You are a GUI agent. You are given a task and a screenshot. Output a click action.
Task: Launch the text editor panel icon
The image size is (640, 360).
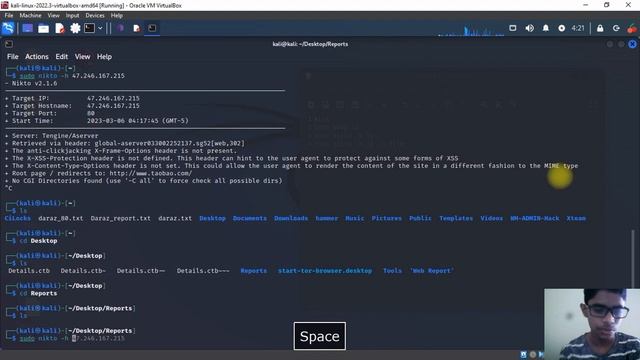tap(60, 28)
